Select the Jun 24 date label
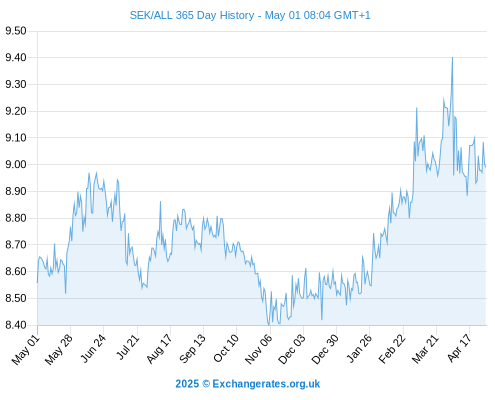Viewport: 495px width, 400px height. point(93,348)
